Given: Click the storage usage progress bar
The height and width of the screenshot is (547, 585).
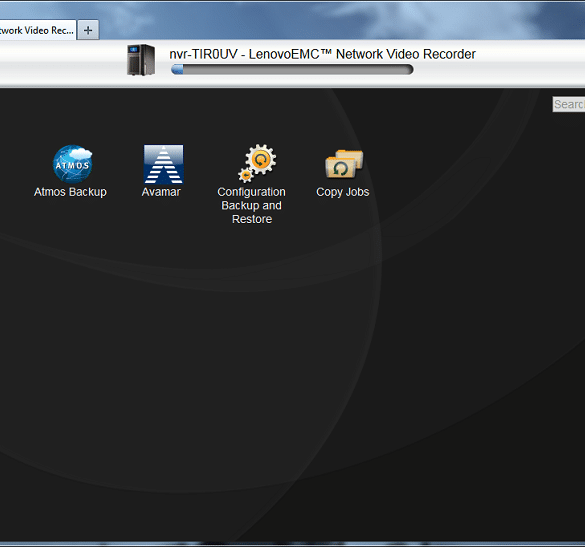Looking at the screenshot, I should pyautogui.click(x=292, y=69).
